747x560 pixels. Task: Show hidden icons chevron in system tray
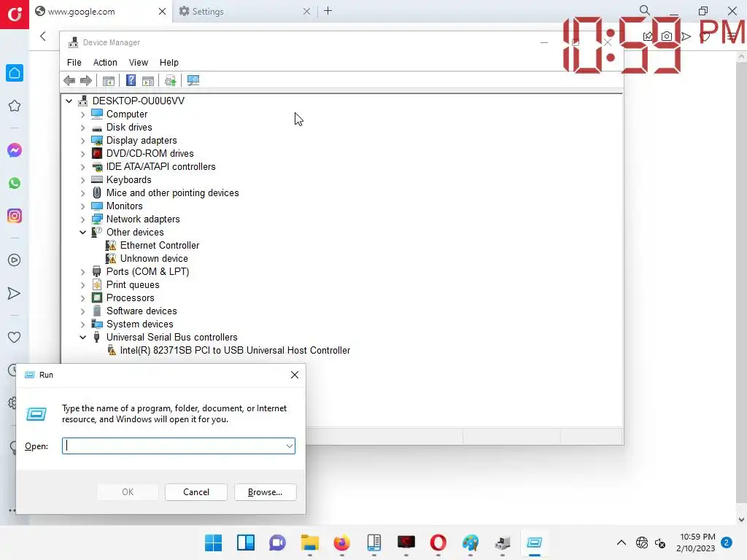pos(622,542)
